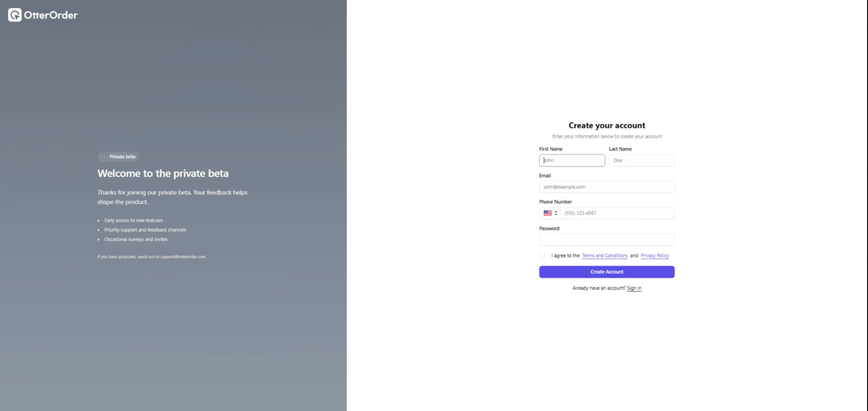The height and width of the screenshot is (411, 868).
Task: Click the US flag icon
Action: pos(548,213)
